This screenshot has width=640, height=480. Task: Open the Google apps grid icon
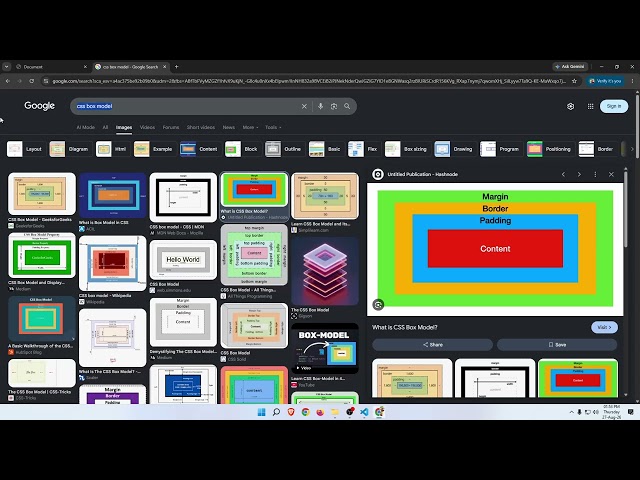[x=590, y=106]
